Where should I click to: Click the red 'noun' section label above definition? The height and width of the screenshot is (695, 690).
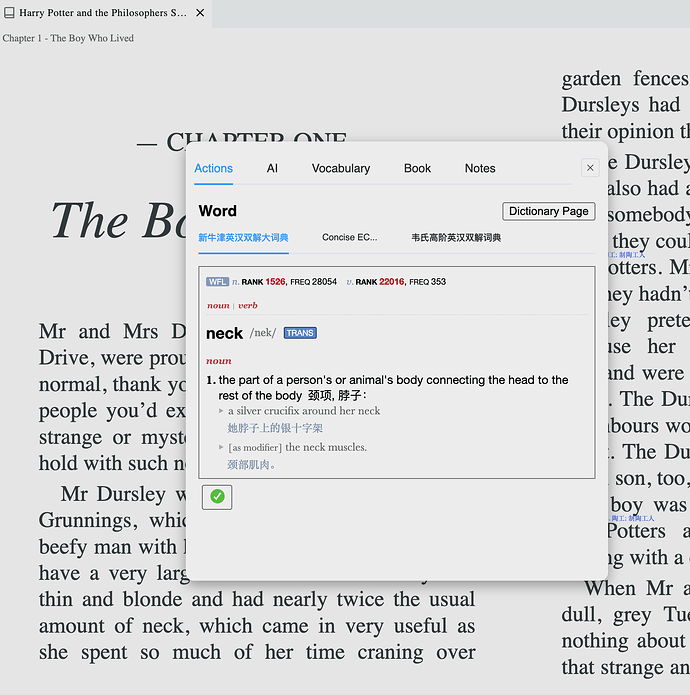(219, 361)
